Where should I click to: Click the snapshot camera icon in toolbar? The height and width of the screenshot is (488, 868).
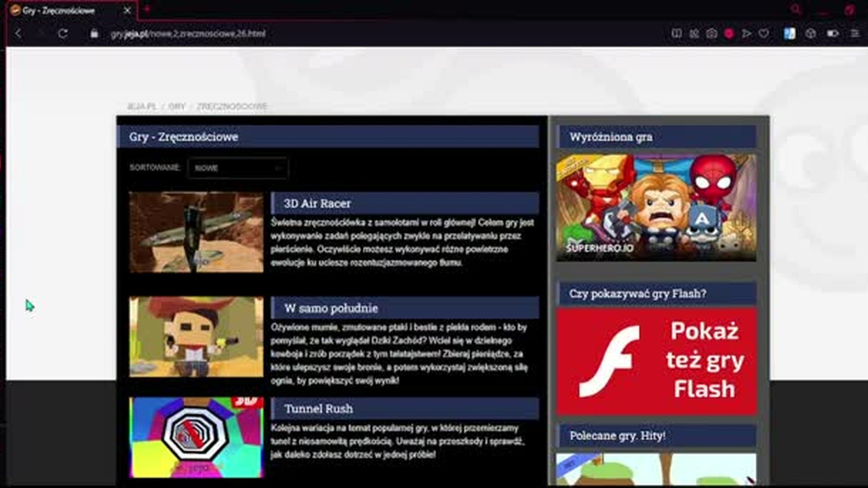(x=711, y=33)
